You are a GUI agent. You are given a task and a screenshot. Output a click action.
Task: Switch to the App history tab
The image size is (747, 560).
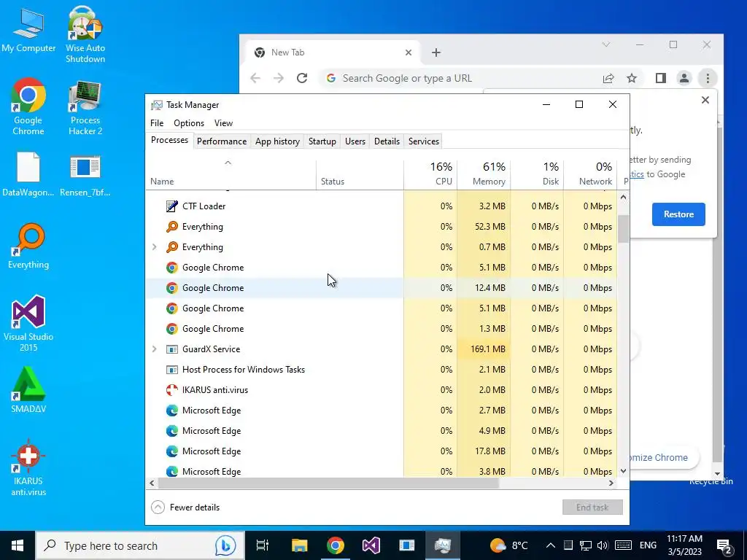[x=277, y=141]
